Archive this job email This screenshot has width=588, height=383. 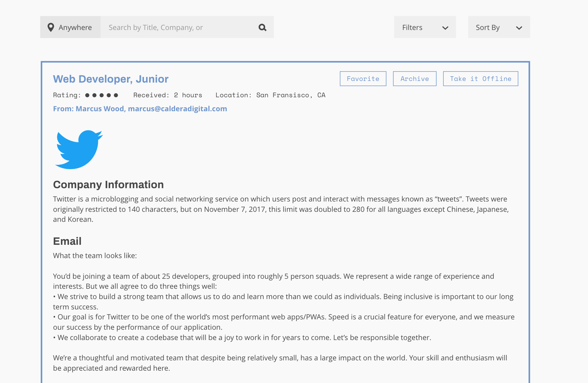click(x=415, y=79)
